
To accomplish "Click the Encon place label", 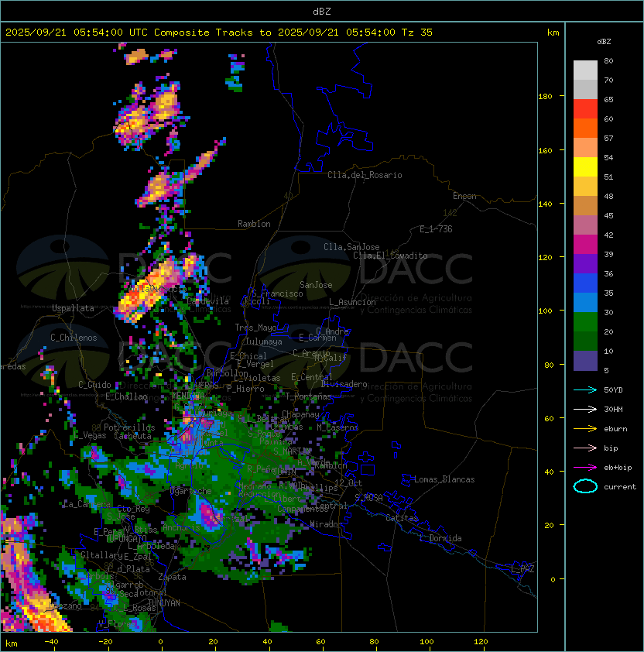I will [464, 196].
